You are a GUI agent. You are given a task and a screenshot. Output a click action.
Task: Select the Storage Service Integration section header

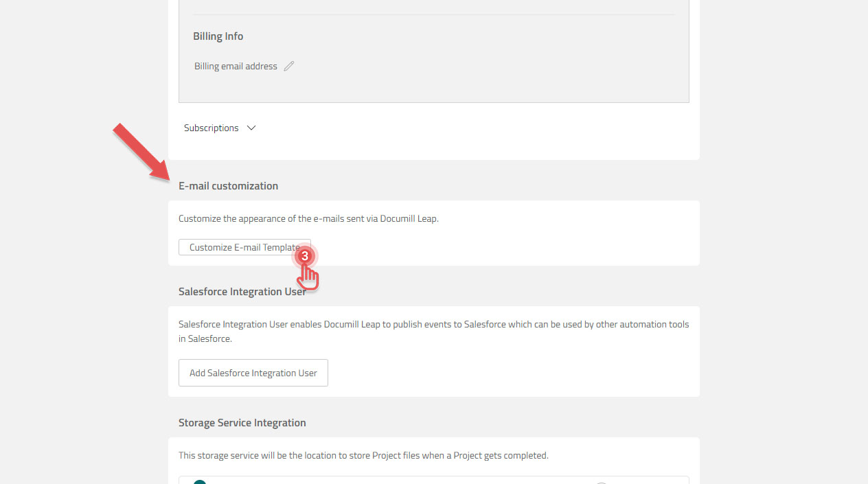tap(242, 422)
